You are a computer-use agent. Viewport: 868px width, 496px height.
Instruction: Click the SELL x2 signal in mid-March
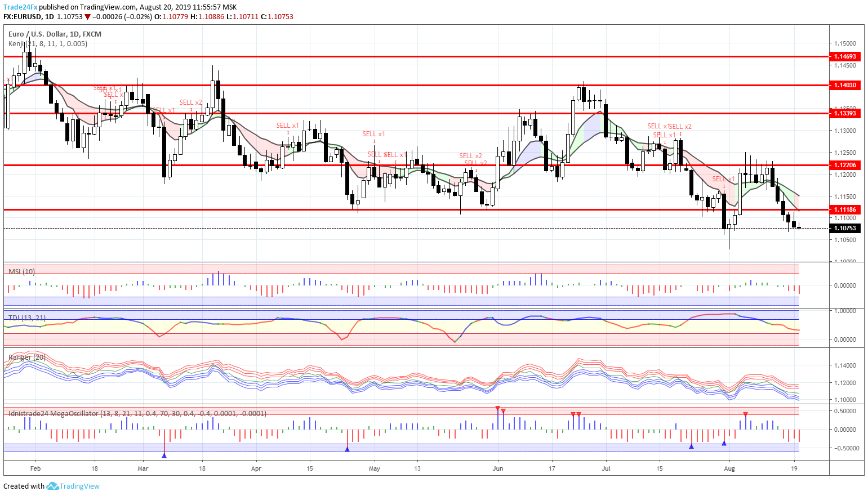(190, 102)
